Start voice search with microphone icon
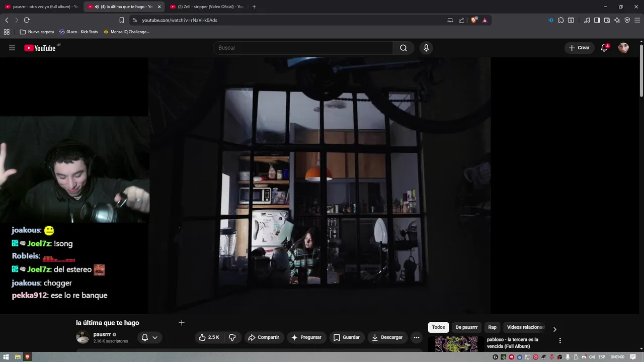Screen dimensions: 644x362 pos(426,48)
